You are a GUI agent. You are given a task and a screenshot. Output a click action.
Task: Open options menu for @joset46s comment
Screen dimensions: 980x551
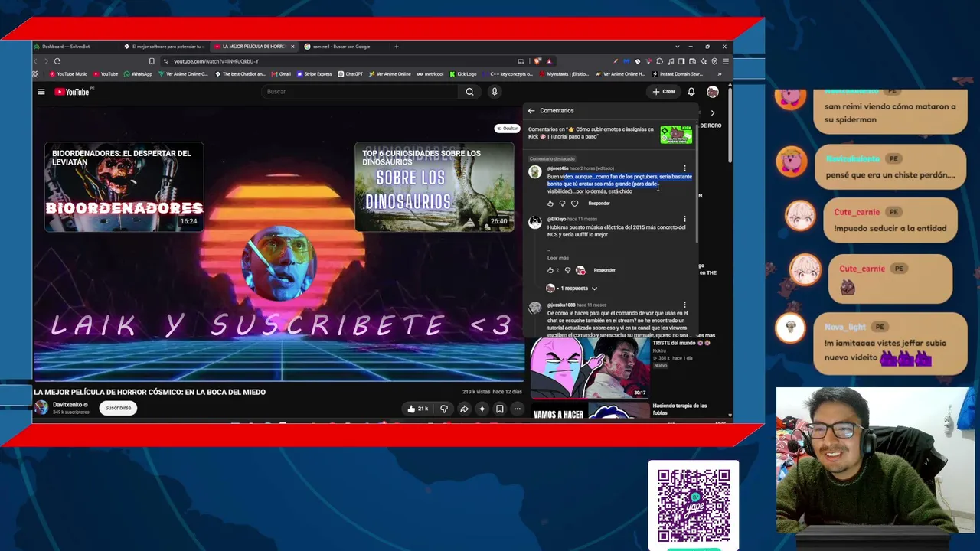[x=684, y=168]
